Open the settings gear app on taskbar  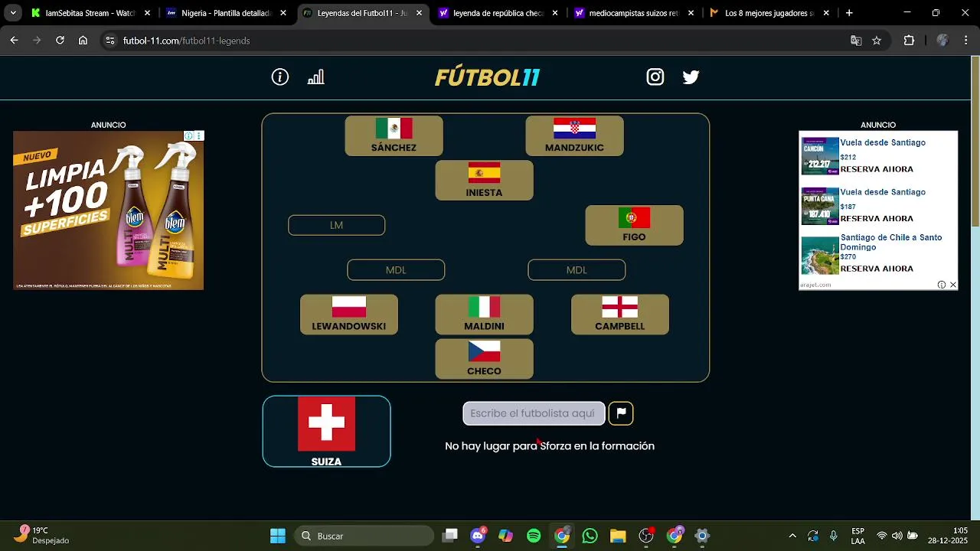pyautogui.click(x=702, y=536)
